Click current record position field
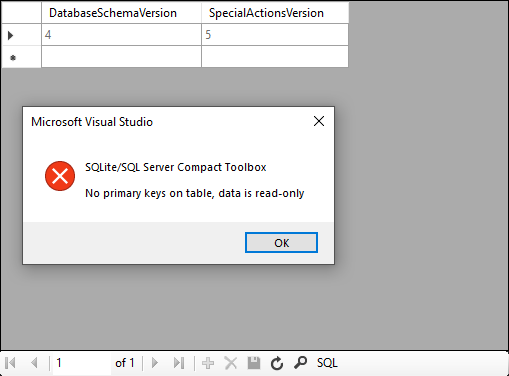Screen dimensions: 509x376 point(81,363)
